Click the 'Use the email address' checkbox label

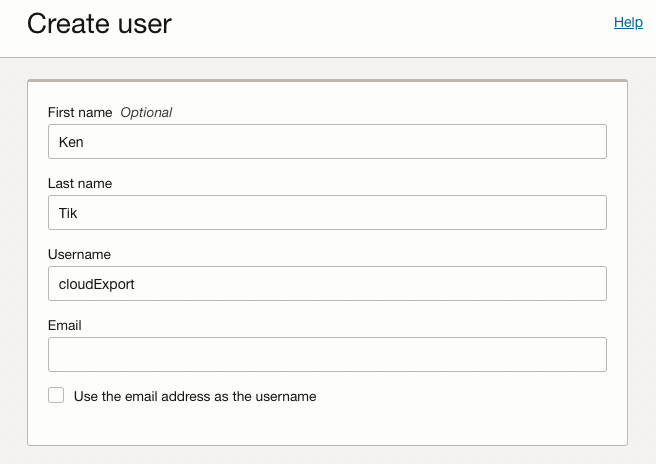(x=195, y=397)
